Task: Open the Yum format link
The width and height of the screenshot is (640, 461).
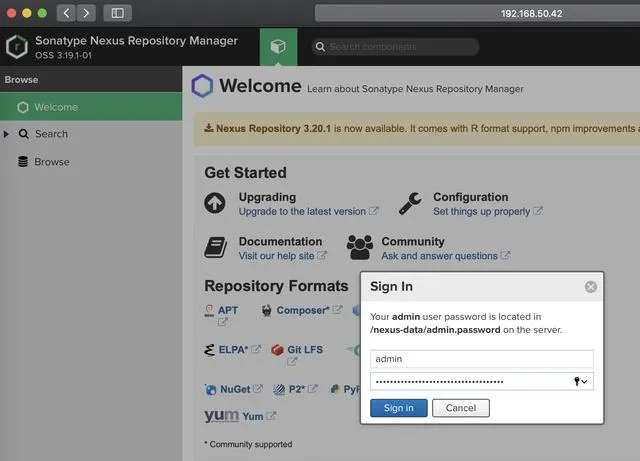Action: point(253,416)
